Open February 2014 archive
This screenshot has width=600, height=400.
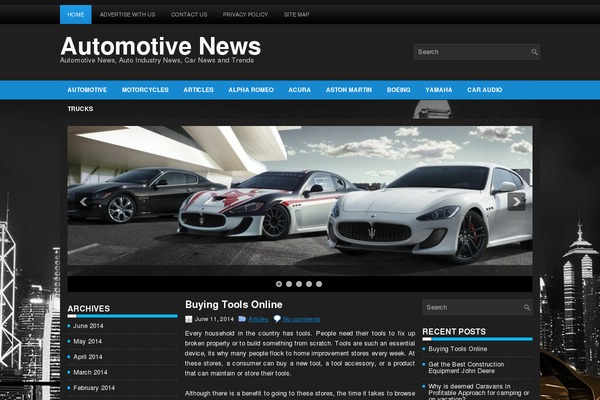94,388
